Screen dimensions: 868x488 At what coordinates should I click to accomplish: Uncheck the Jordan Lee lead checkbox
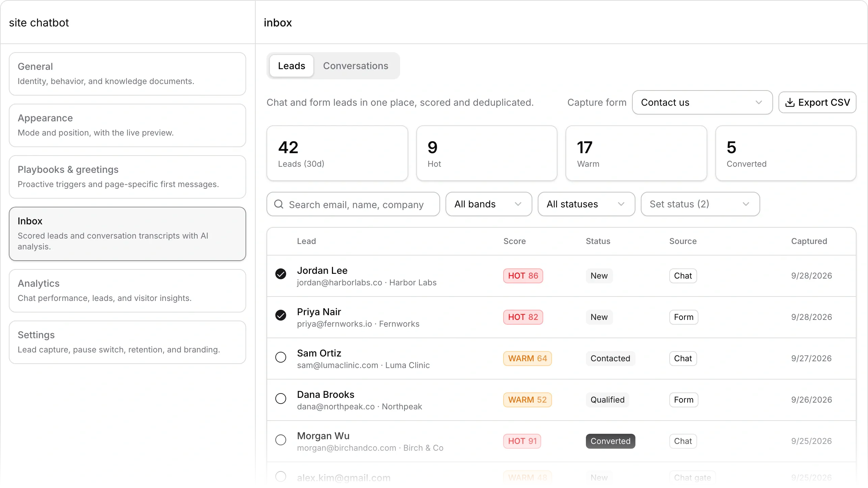pyautogui.click(x=281, y=274)
